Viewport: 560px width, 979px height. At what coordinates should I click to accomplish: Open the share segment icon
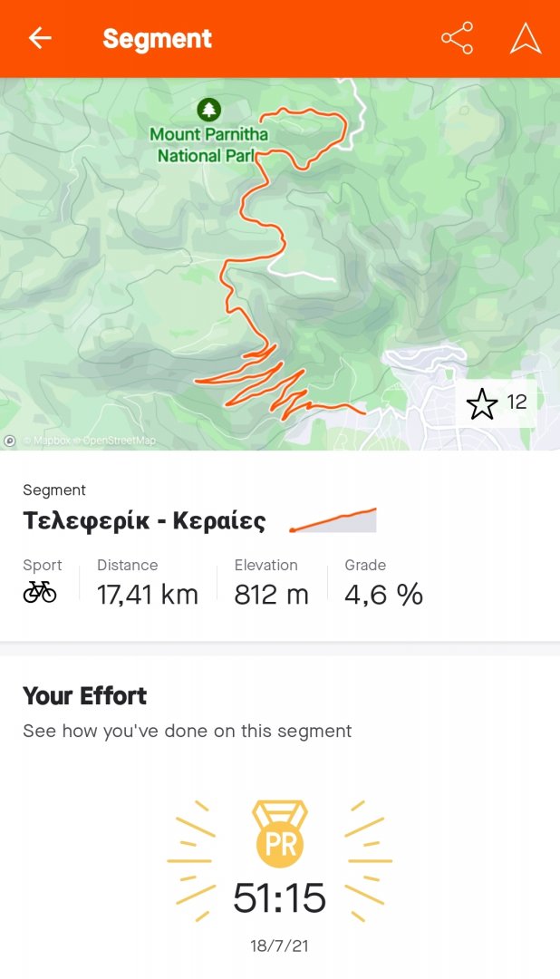(457, 38)
